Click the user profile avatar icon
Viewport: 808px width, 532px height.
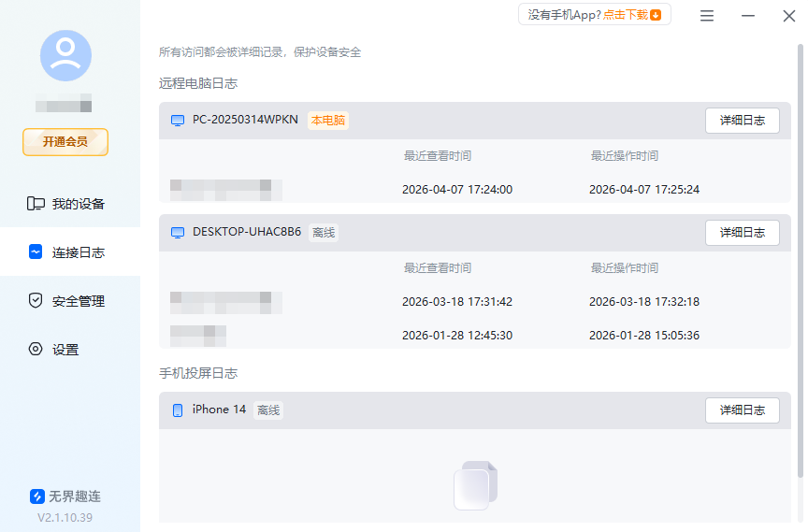click(x=65, y=55)
